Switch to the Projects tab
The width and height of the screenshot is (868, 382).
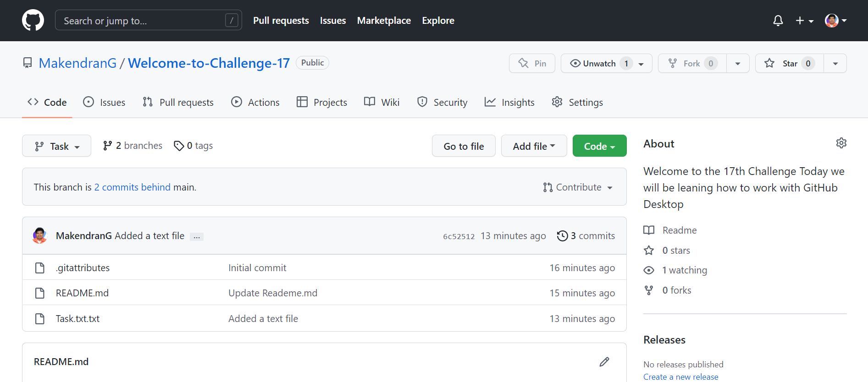[322, 102]
